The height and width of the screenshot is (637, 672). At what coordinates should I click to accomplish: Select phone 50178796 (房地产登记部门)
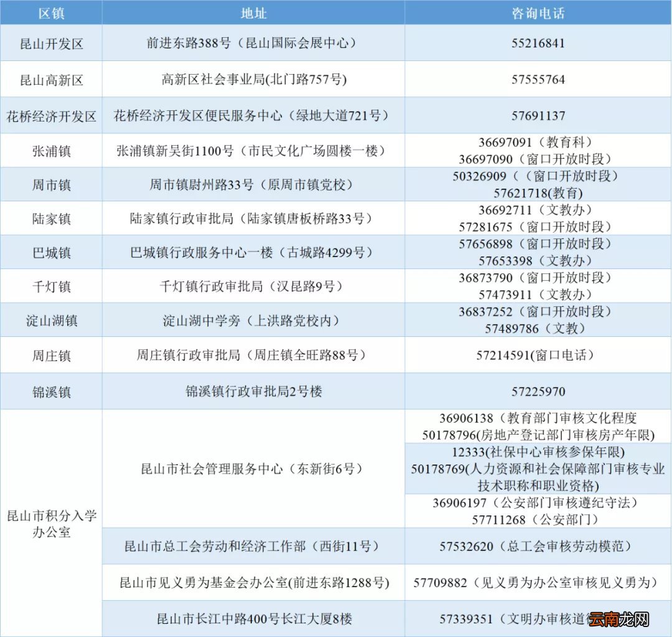click(x=538, y=435)
